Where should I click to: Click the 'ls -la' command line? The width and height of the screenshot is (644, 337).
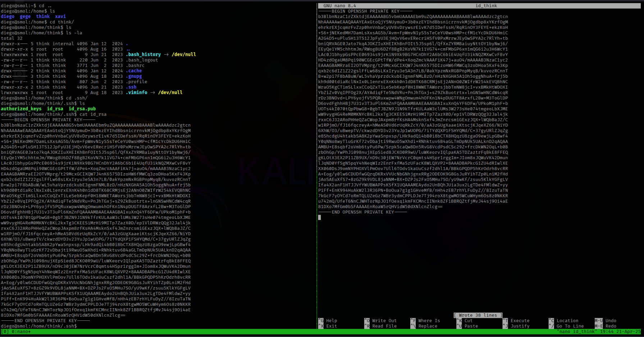point(41,33)
